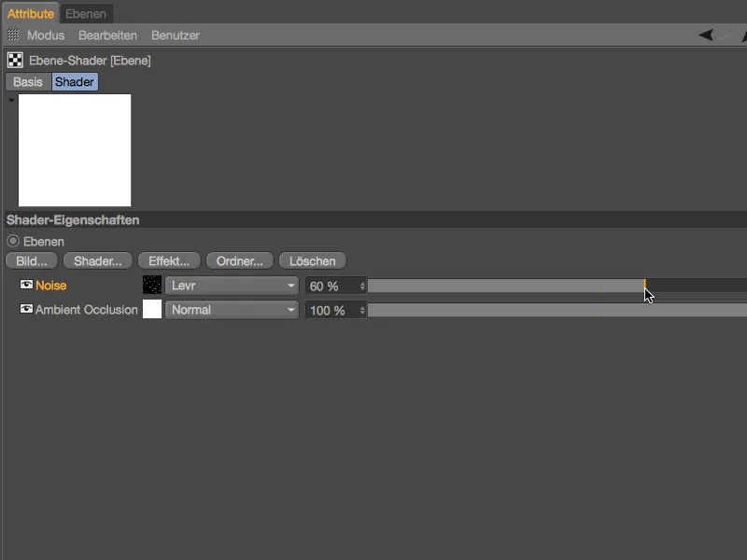Open the Ambient Occlusion Normal dropdown

232,310
